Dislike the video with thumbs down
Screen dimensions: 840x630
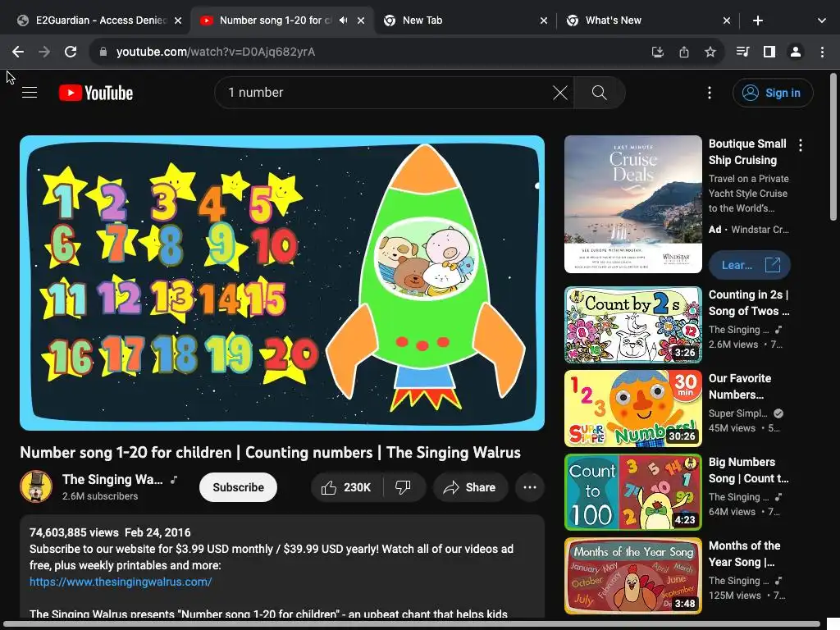pyautogui.click(x=403, y=487)
